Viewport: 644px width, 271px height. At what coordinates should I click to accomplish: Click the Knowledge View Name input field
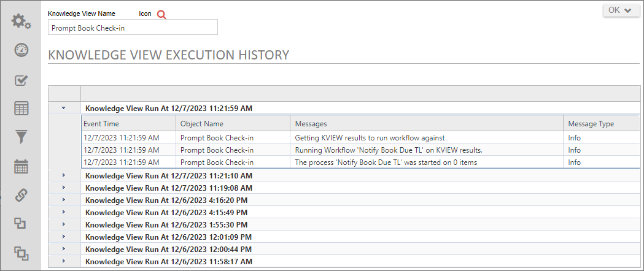click(x=133, y=28)
